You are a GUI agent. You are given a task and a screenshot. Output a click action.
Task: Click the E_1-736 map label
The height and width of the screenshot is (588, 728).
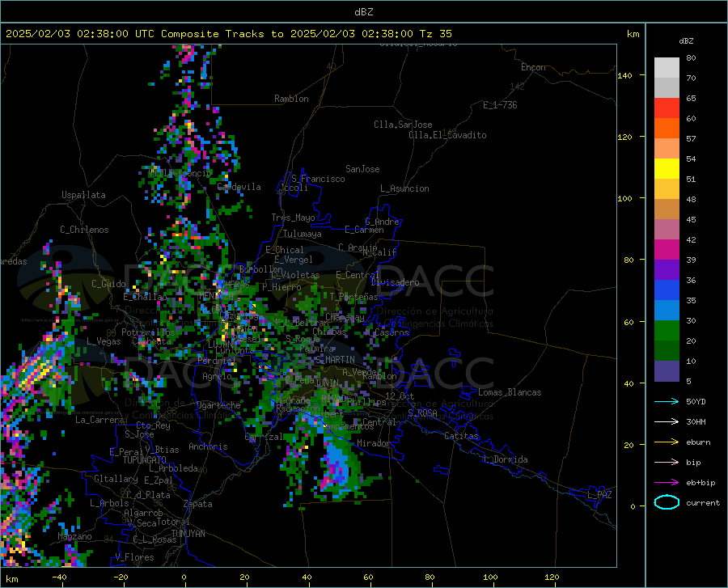coord(500,105)
